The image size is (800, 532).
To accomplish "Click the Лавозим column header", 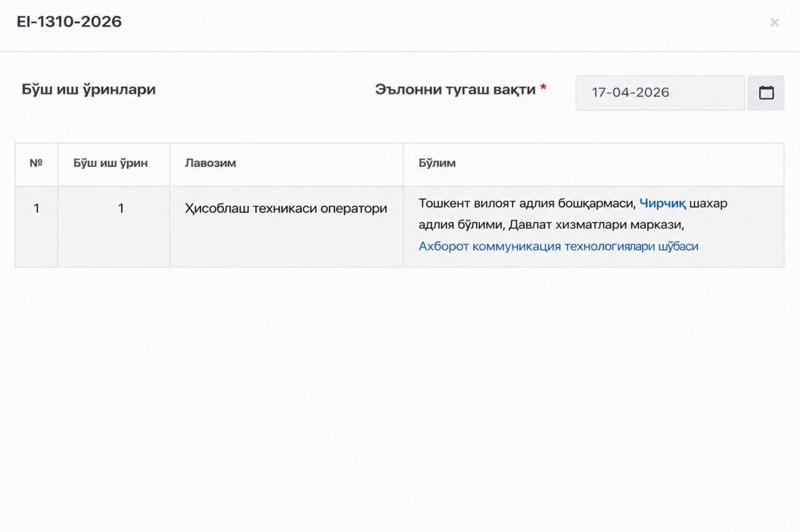I will 286,164.
